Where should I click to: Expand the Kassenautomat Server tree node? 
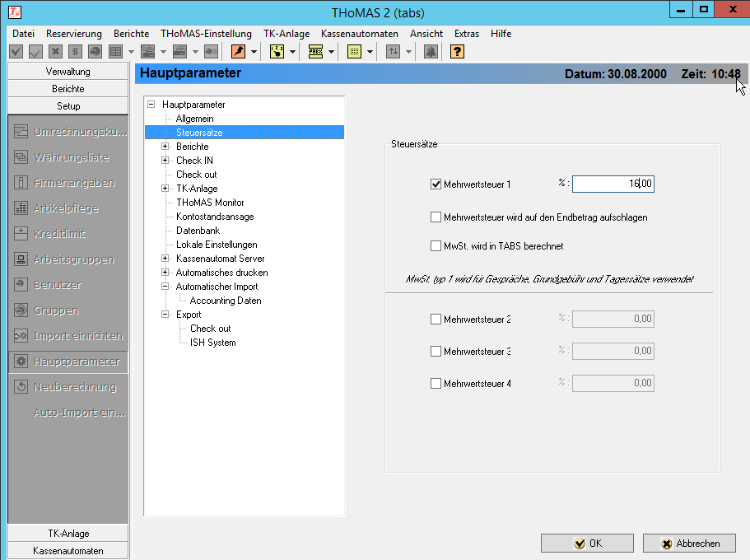click(x=165, y=258)
